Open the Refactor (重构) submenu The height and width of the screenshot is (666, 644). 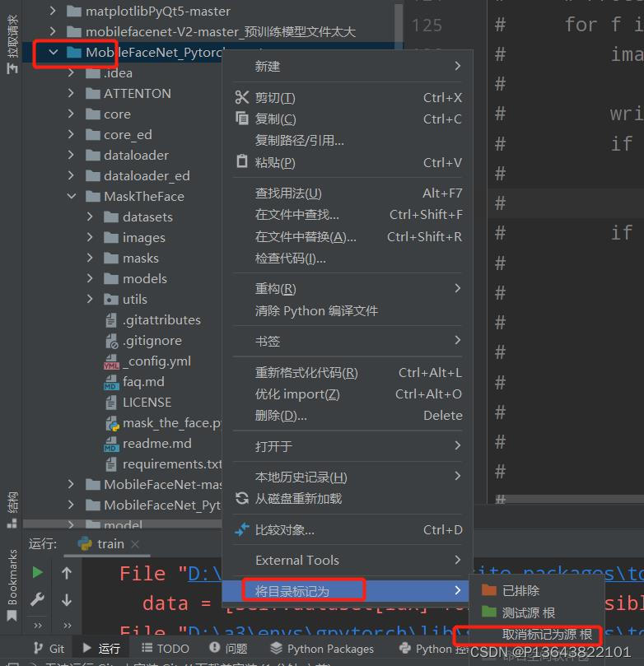pyautogui.click(x=348, y=289)
